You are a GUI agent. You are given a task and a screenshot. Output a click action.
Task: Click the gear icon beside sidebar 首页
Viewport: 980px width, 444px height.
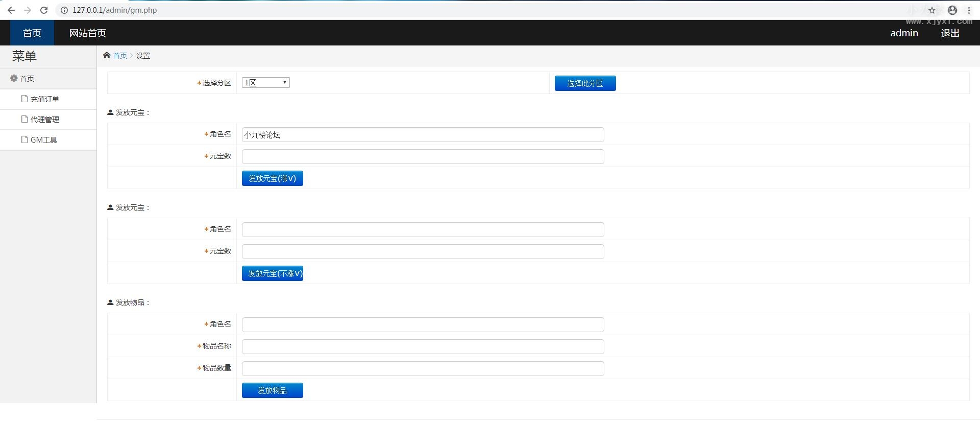point(14,78)
